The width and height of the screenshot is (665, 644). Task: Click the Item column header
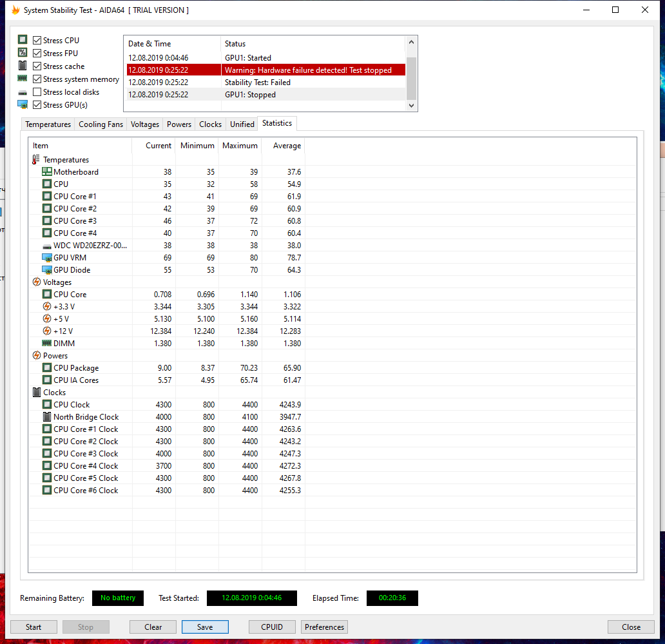point(80,146)
